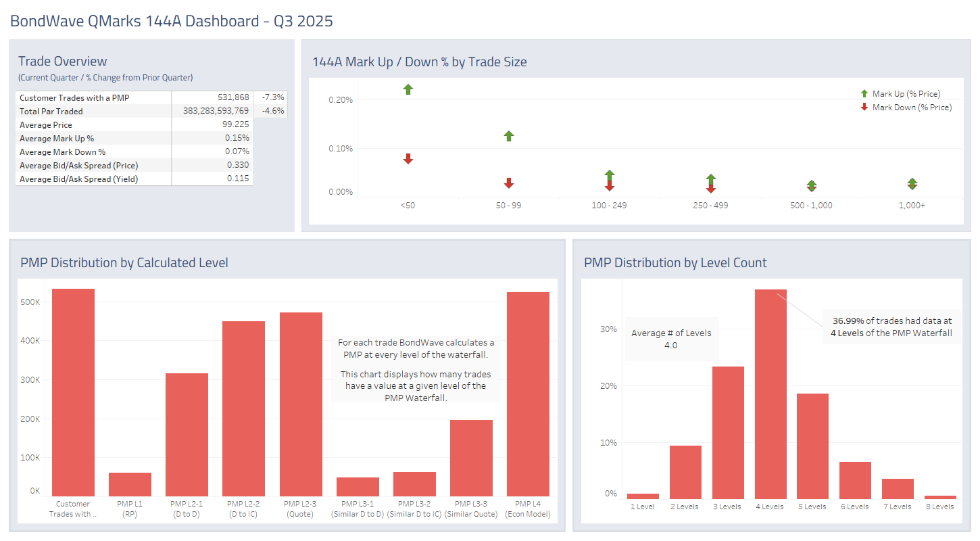Select the Average # of Levels annotation box

[x=671, y=339]
